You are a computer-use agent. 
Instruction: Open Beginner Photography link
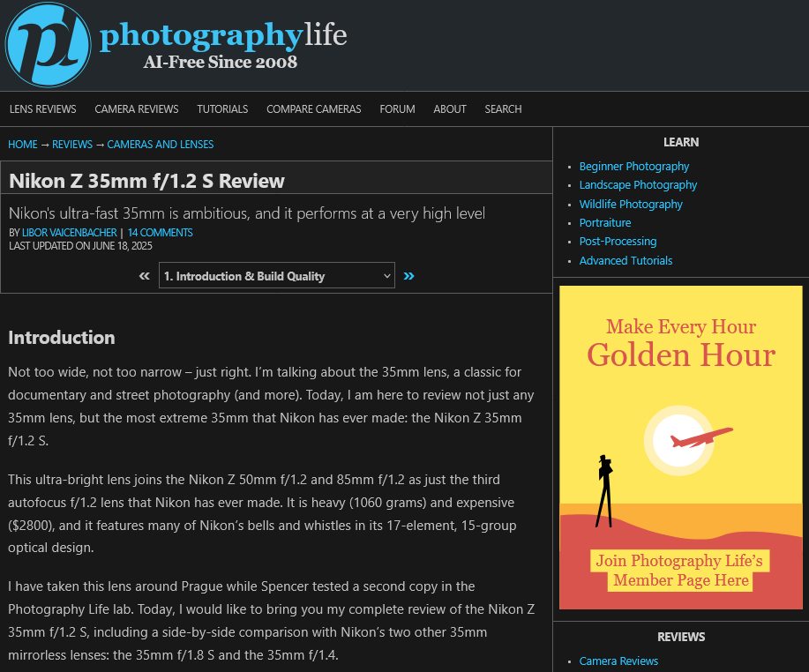coord(634,166)
